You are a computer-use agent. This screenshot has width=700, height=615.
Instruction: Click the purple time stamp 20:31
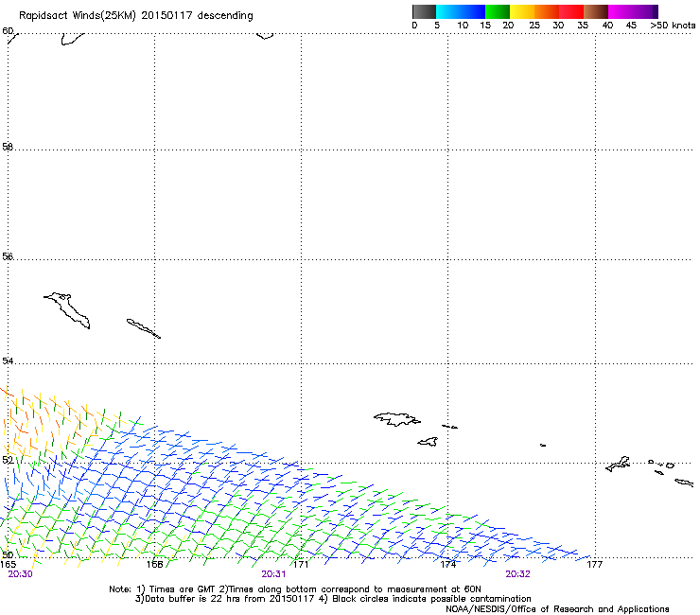pyautogui.click(x=273, y=574)
